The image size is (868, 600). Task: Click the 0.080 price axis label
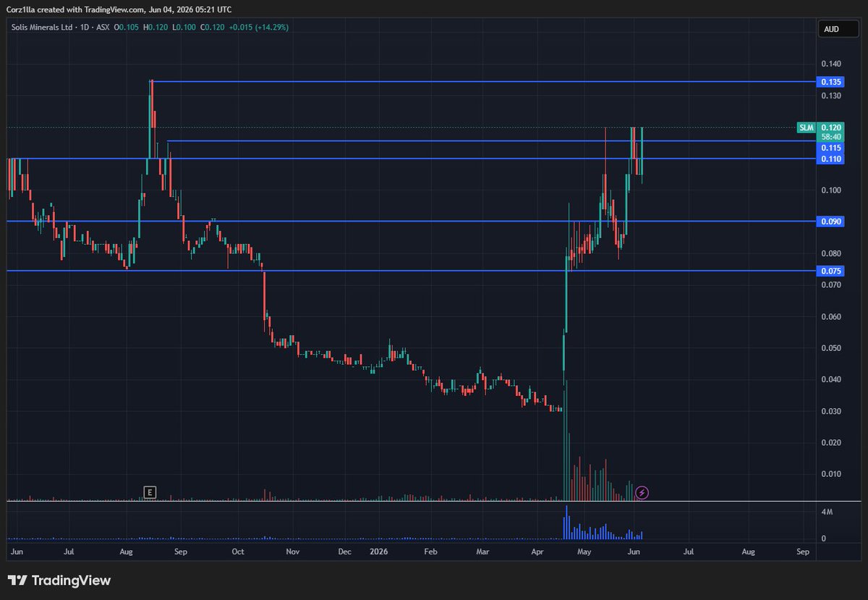pyautogui.click(x=831, y=253)
